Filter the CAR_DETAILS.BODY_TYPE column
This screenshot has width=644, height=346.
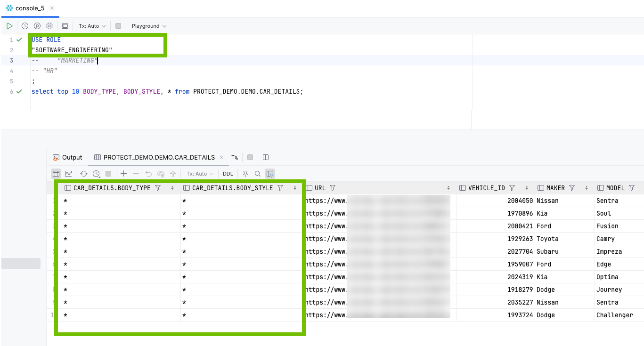(x=158, y=188)
